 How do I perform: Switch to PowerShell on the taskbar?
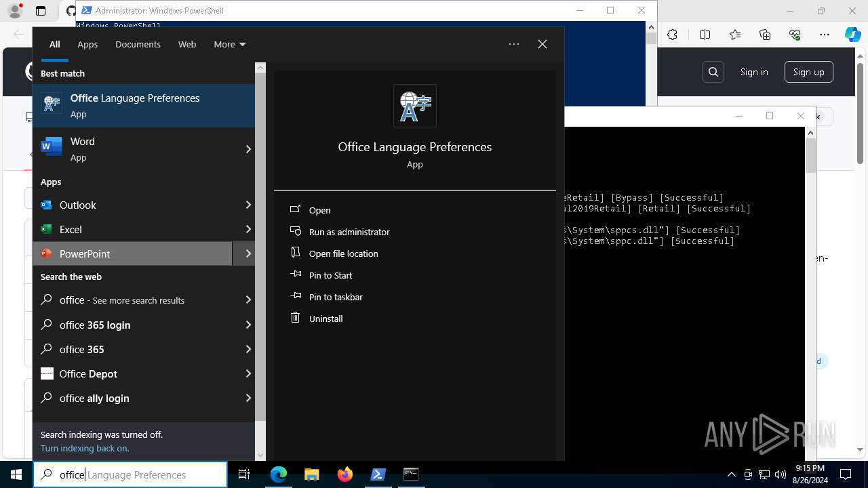tap(378, 474)
